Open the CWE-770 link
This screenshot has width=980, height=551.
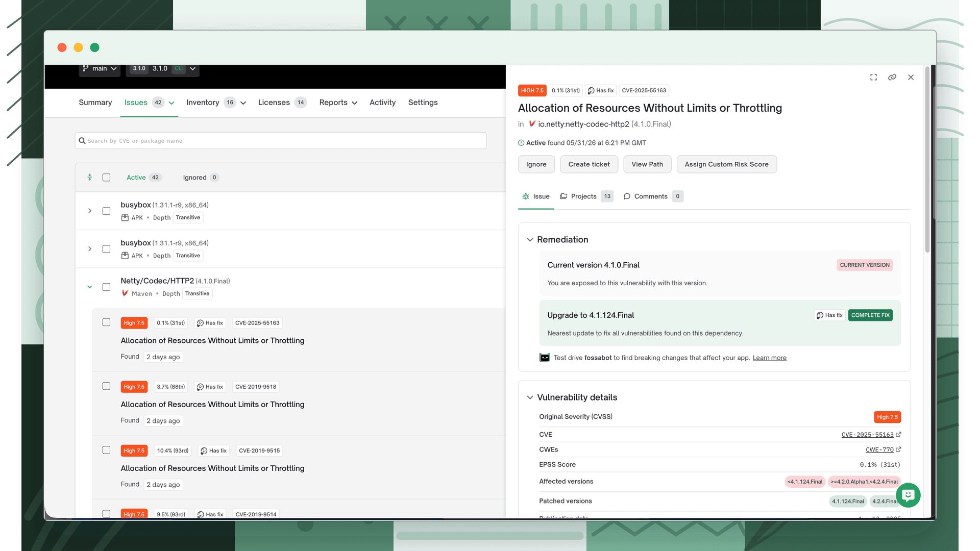tap(879, 449)
